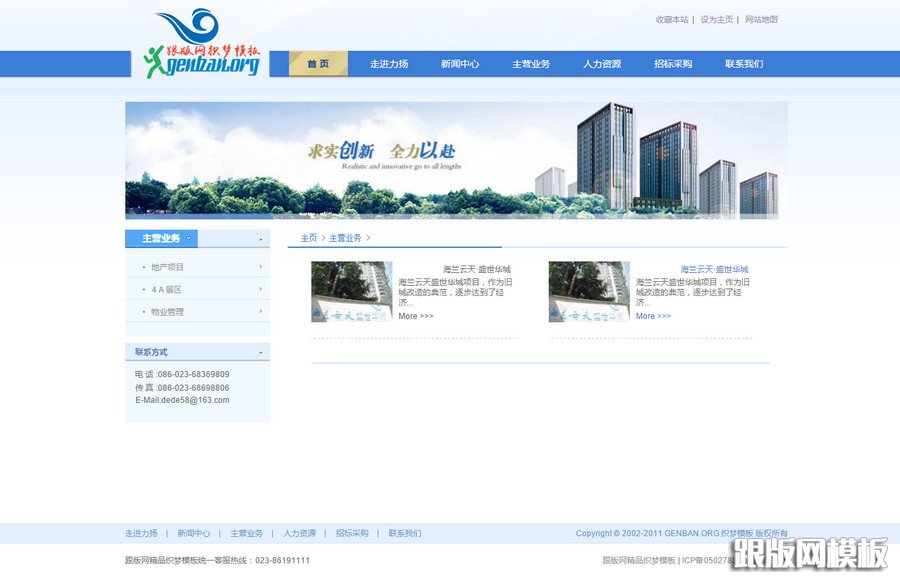The height and width of the screenshot is (577, 900).
Task: Collapse the 主营业务 sidebar panel caret
Action: [261, 239]
